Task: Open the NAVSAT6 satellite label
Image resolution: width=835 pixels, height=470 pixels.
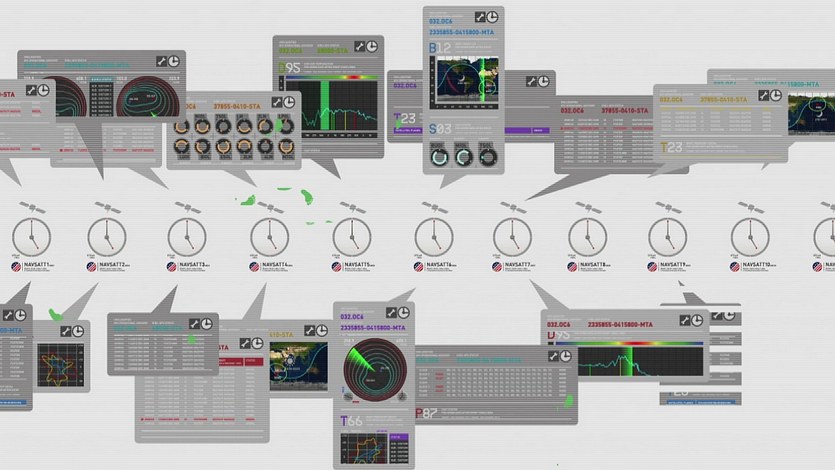Action: click(440, 267)
